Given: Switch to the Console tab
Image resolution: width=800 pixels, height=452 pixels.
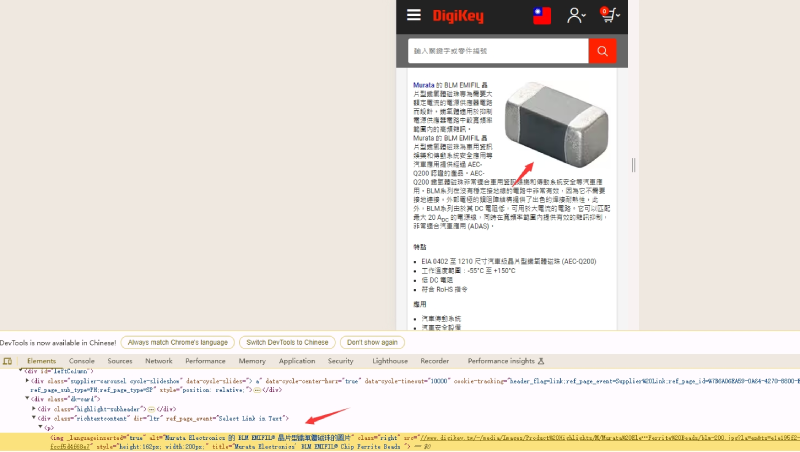Looking at the screenshot, I should pos(82,361).
